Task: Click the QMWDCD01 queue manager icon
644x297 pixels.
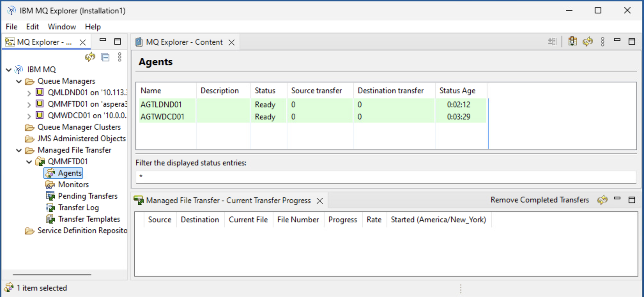Action: (x=40, y=115)
